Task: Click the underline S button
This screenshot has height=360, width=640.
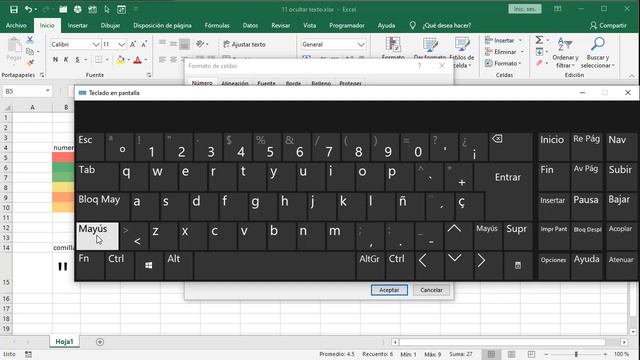Action: [x=77, y=60]
